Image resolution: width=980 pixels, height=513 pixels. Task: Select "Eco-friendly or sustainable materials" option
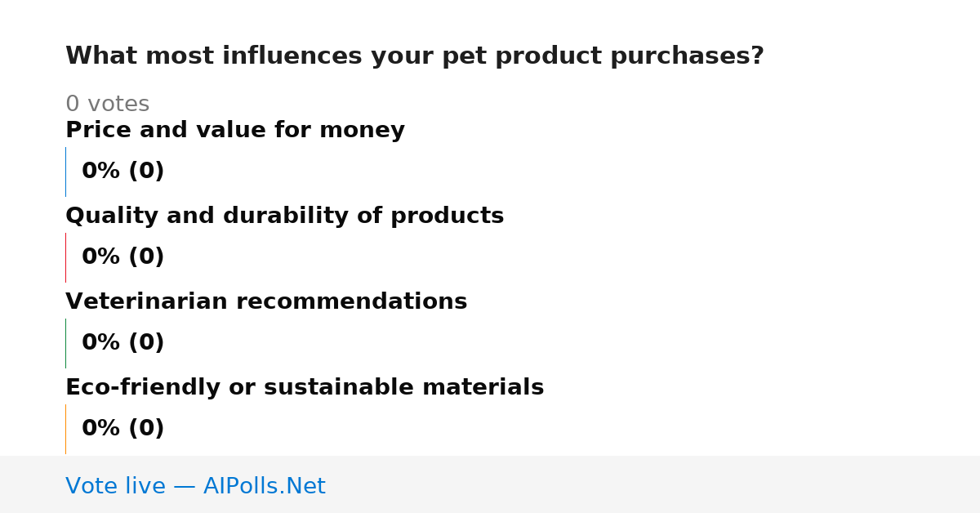(305, 387)
